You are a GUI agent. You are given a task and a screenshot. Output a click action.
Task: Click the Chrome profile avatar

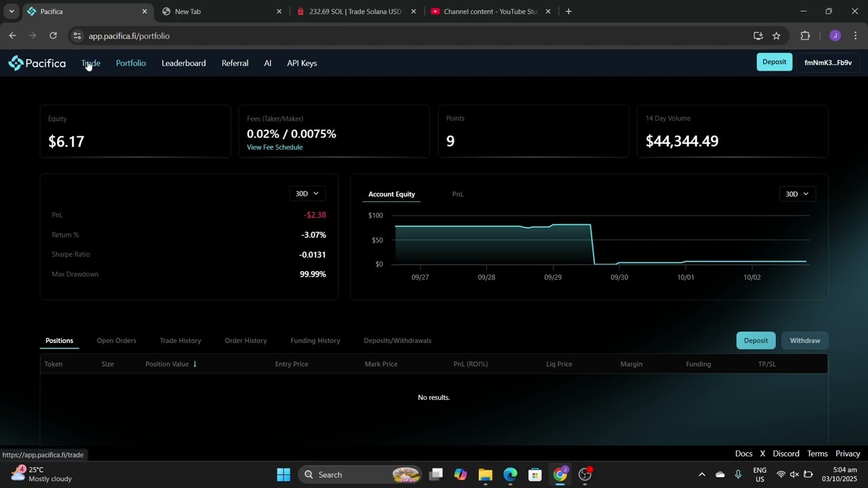[x=835, y=36]
